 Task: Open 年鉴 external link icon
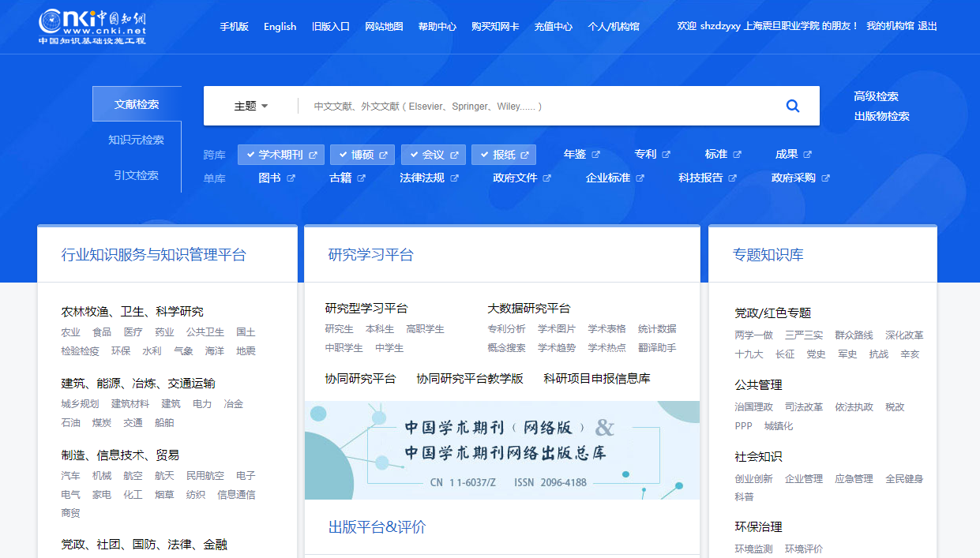[596, 155]
